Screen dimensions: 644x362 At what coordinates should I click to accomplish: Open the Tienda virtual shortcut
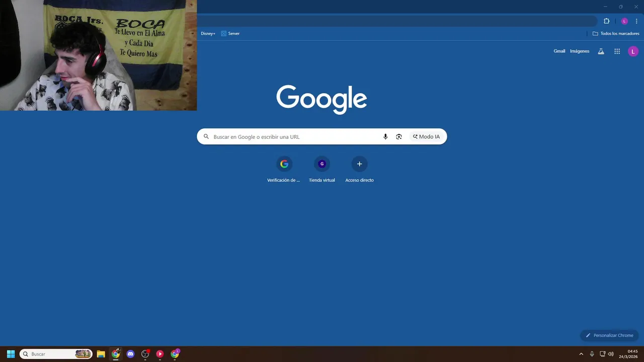click(x=322, y=170)
